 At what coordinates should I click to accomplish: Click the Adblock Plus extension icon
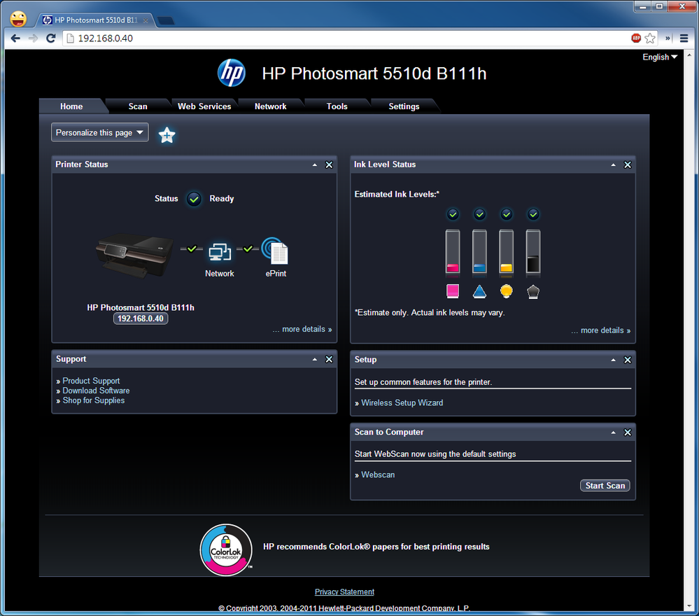636,38
